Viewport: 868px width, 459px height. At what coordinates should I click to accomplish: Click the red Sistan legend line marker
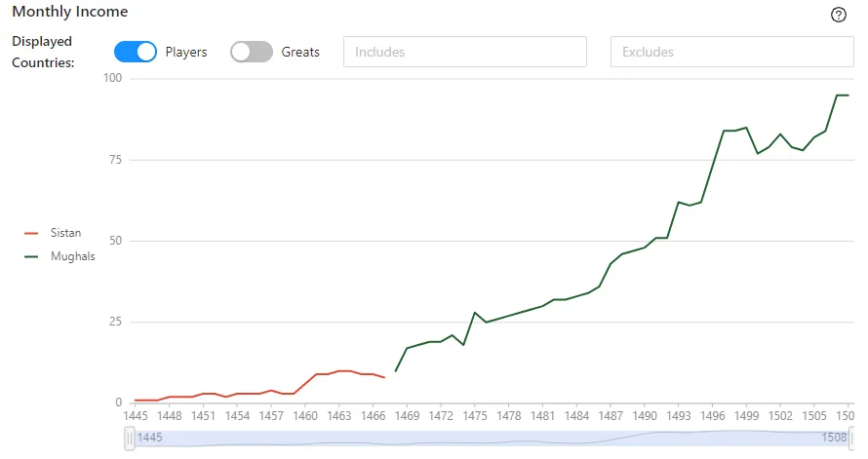point(31,233)
